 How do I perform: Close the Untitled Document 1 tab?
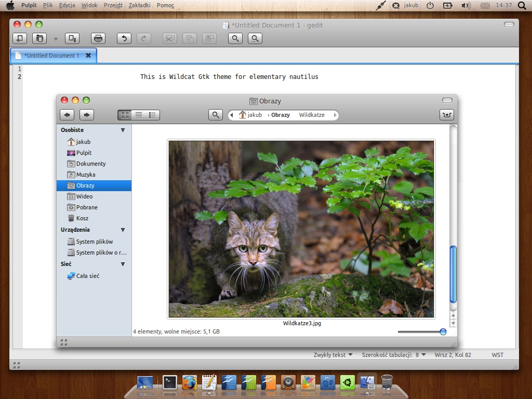click(x=88, y=55)
